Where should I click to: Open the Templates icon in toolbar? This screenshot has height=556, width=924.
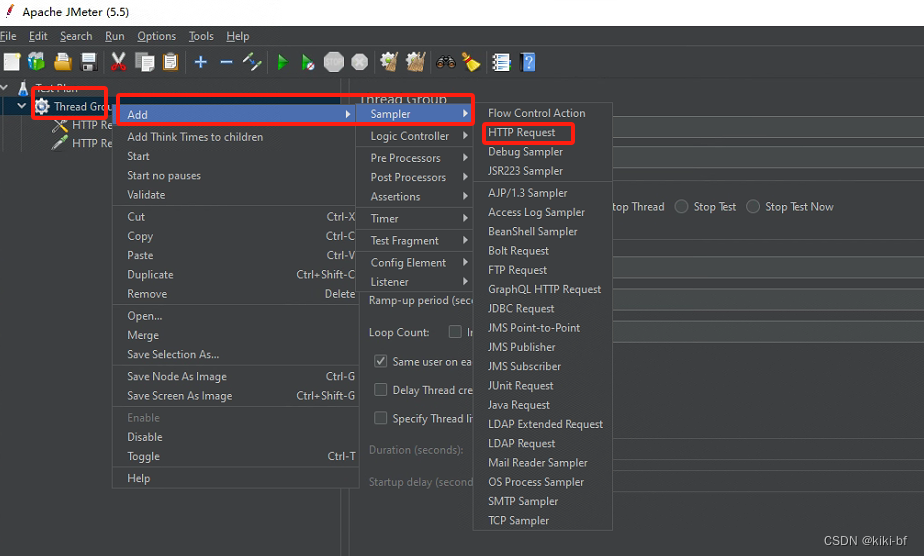pos(37,62)
